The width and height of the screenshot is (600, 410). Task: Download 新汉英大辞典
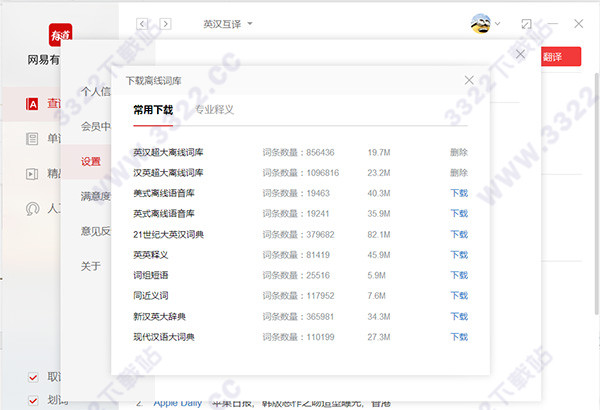(x=459, y=317)
